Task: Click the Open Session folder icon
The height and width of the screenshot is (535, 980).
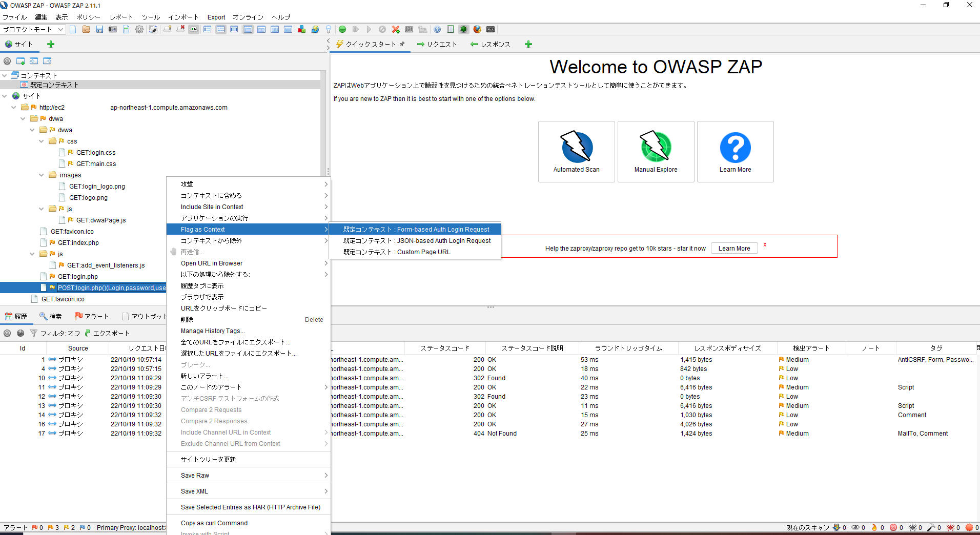Action: pos(86,29)
